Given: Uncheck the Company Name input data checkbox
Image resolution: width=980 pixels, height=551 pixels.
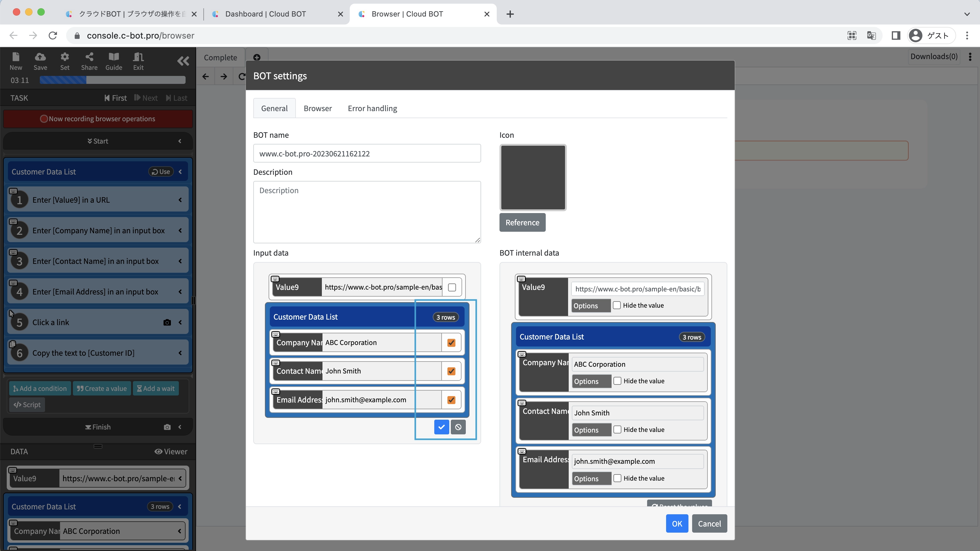Looking at the screenshot, I should [x=451, y=343].
